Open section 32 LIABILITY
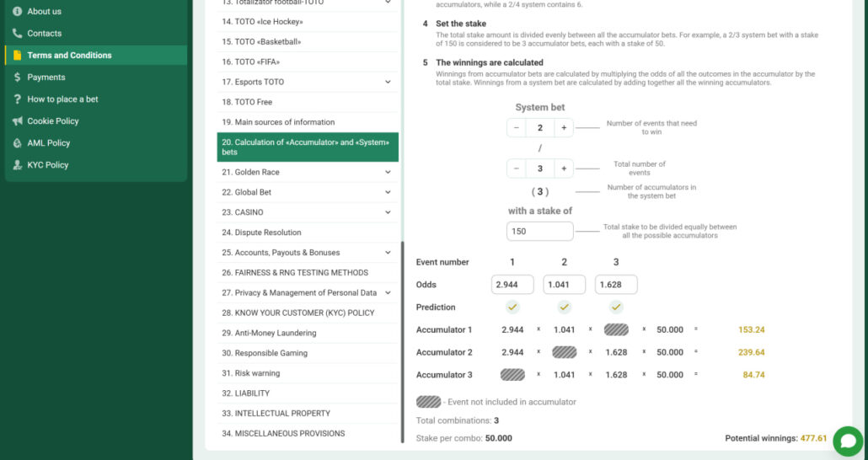 coord(308,393)
